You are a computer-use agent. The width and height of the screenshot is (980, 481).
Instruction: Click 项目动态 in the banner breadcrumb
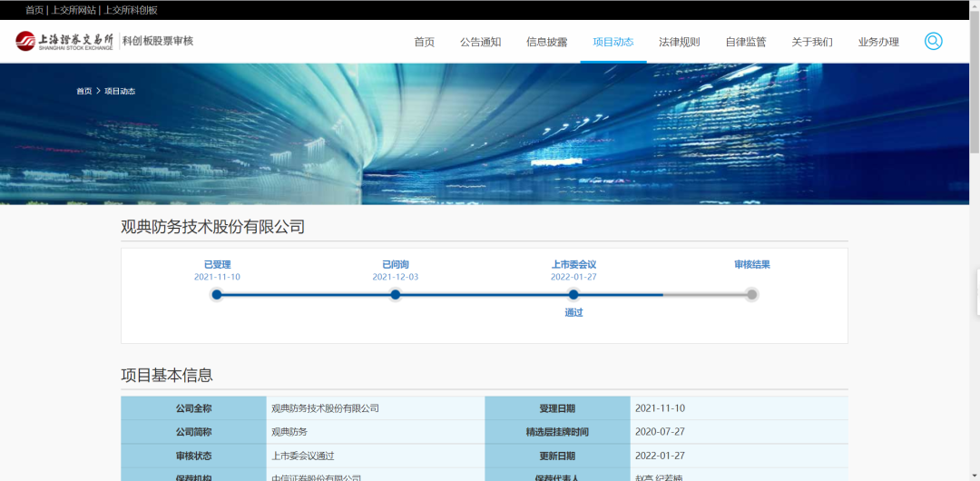coord(120,91)
